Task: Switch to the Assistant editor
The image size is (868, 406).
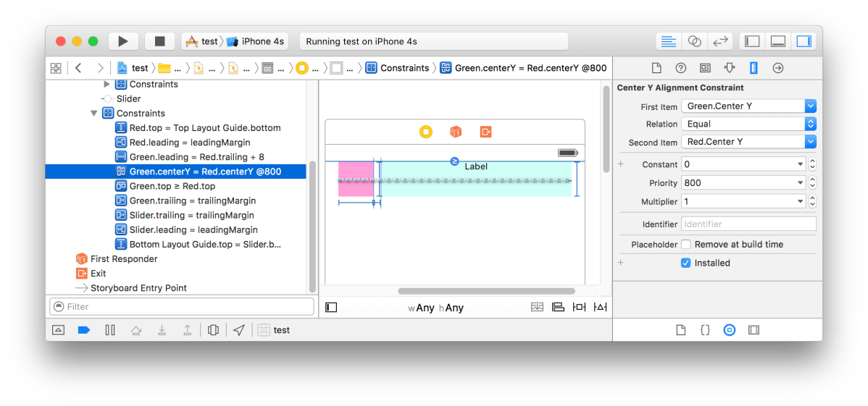Action: [x=694, y=41]
